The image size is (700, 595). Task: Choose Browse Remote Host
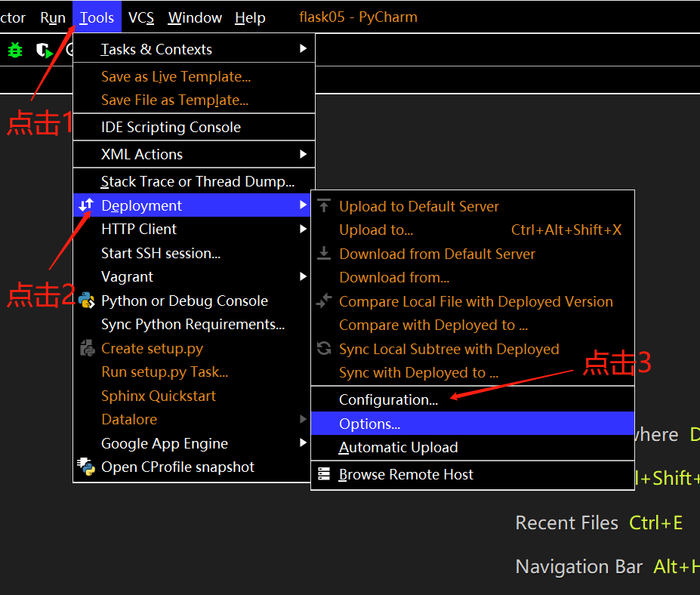pos(472,474)
